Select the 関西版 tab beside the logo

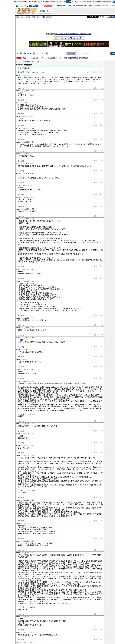coord(33,6)
